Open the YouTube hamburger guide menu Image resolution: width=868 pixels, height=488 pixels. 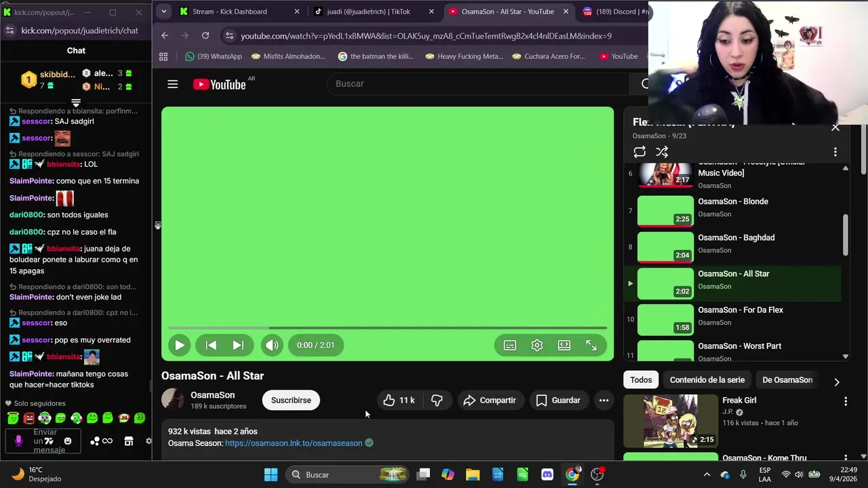coord(172,84)
